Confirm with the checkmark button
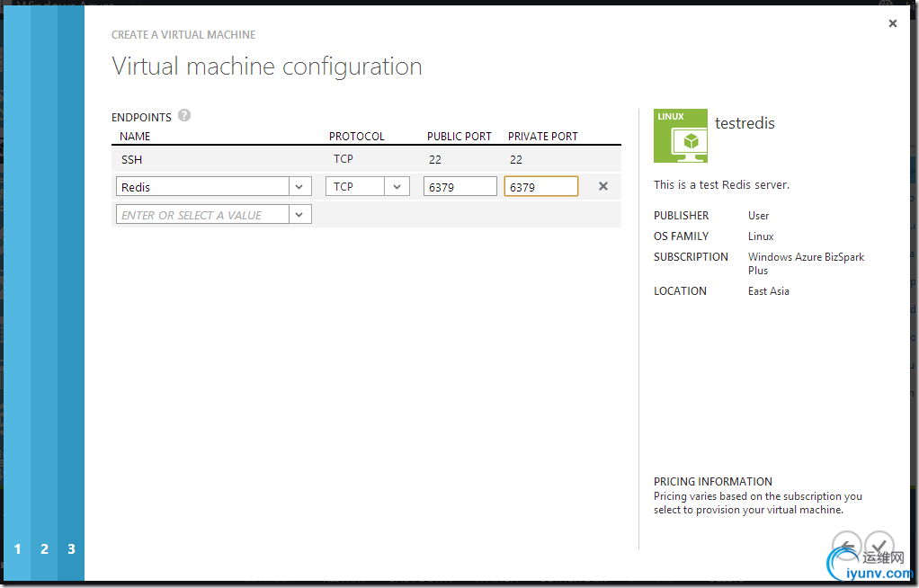Viewport: 919px width, 588px height. (x=879, y=545)
